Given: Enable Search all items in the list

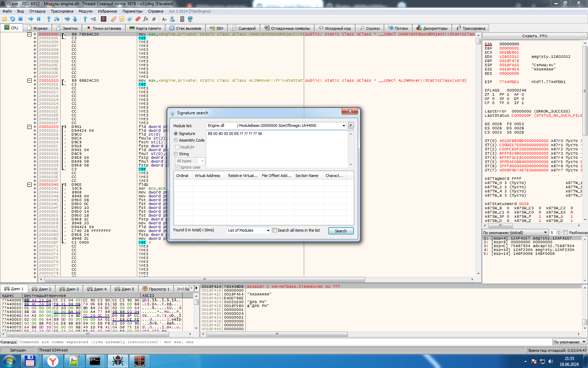Looking at the screenshot, I should (x=275, y=230).
